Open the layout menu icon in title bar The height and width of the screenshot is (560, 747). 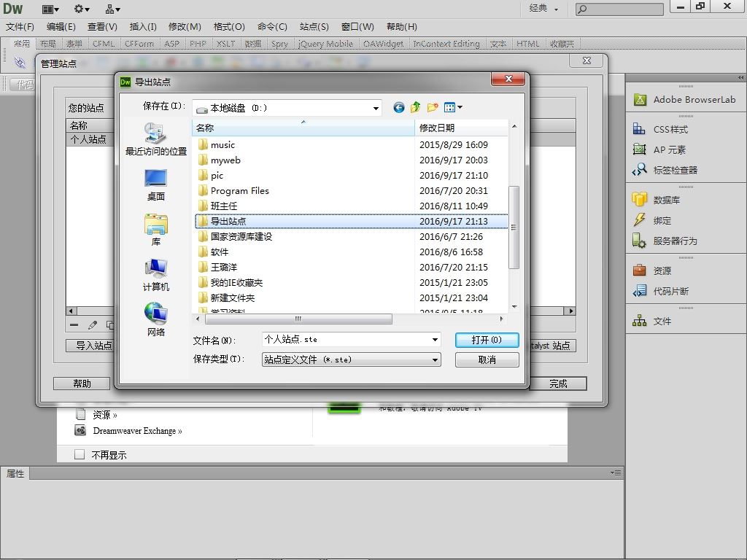(50, 9)
